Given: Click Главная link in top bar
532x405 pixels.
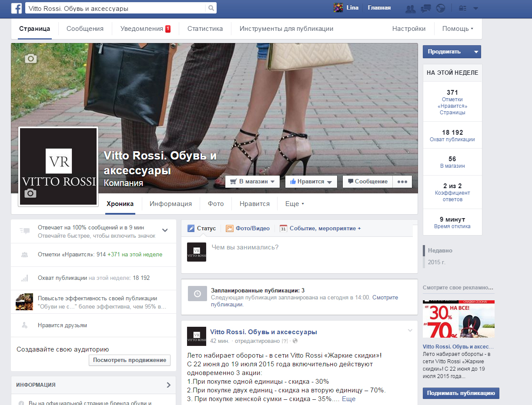Looking at the screenshot, I should tap(379, 8).
